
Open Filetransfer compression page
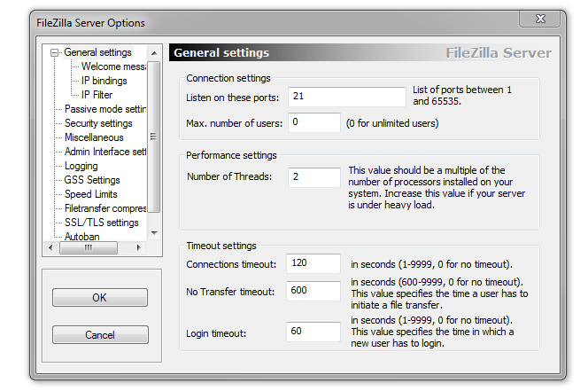(105, 208)
